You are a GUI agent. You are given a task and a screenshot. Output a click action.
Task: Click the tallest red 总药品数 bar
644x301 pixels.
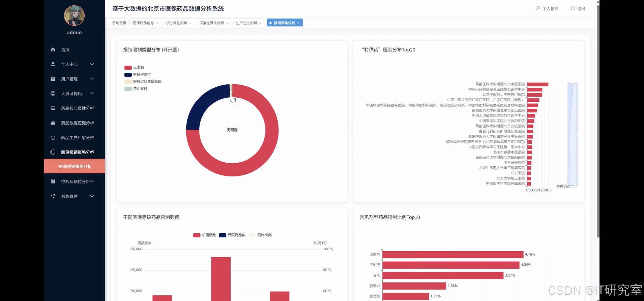pyautogui.click(x=221, y=279)
